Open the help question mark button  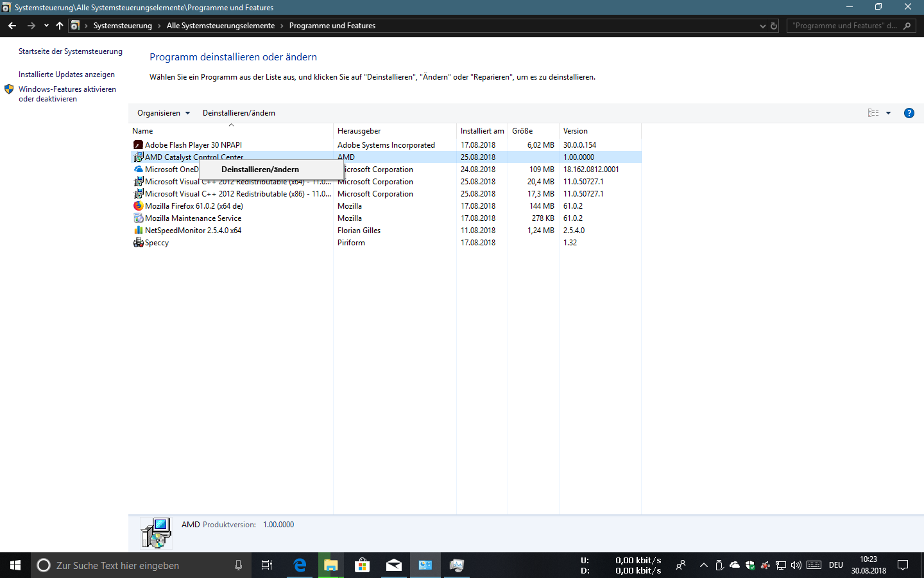coord(909,113)
